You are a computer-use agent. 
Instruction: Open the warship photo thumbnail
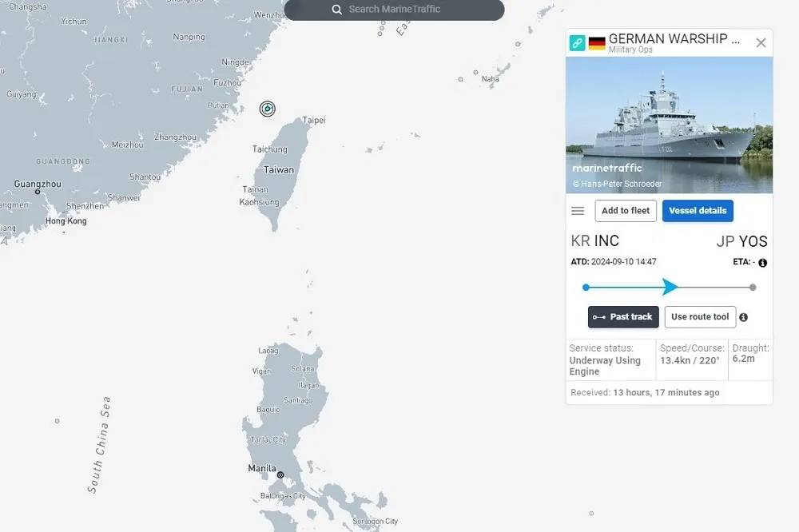tap(669, 125)
